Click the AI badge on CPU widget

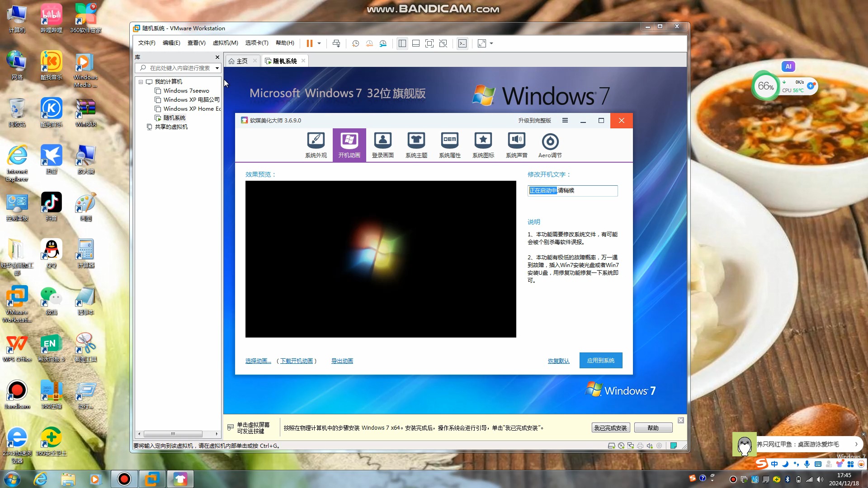788,66
